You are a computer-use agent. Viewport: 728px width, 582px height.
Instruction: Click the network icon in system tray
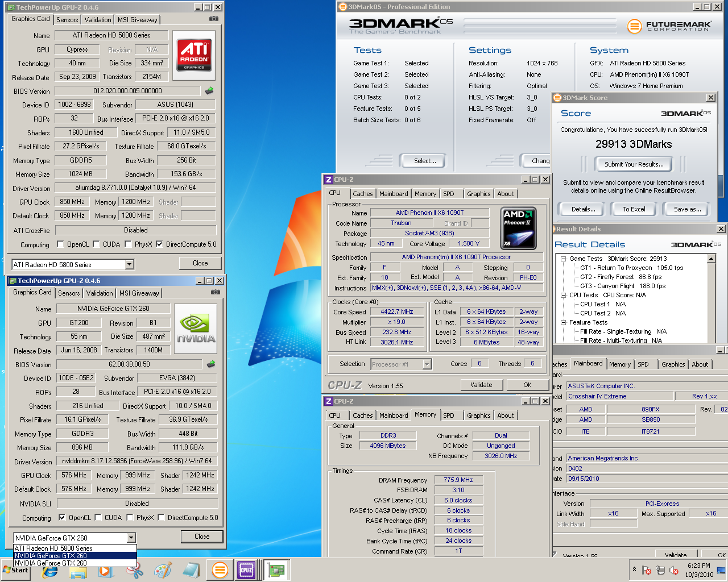click(660, 570)
